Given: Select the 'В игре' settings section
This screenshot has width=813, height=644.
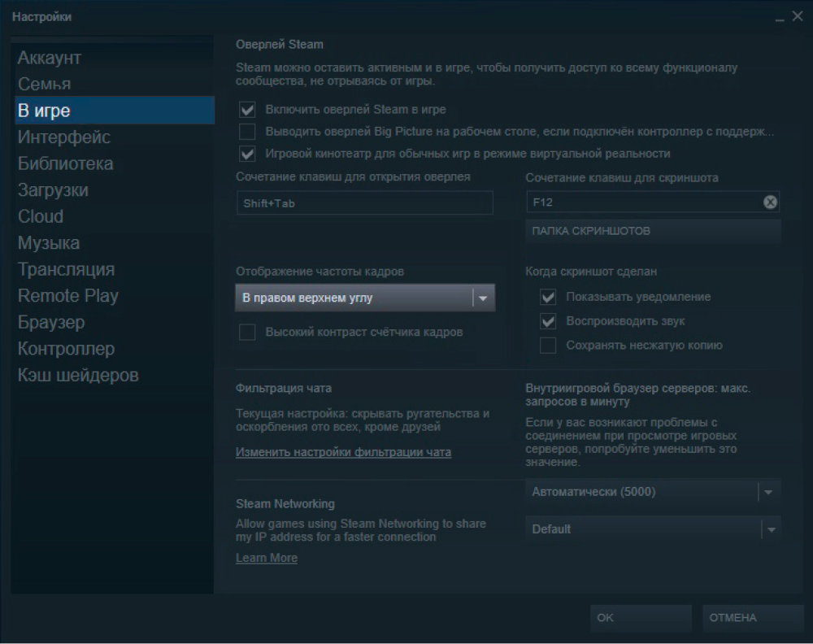Looking at the screenshot, I should point(114,111).
